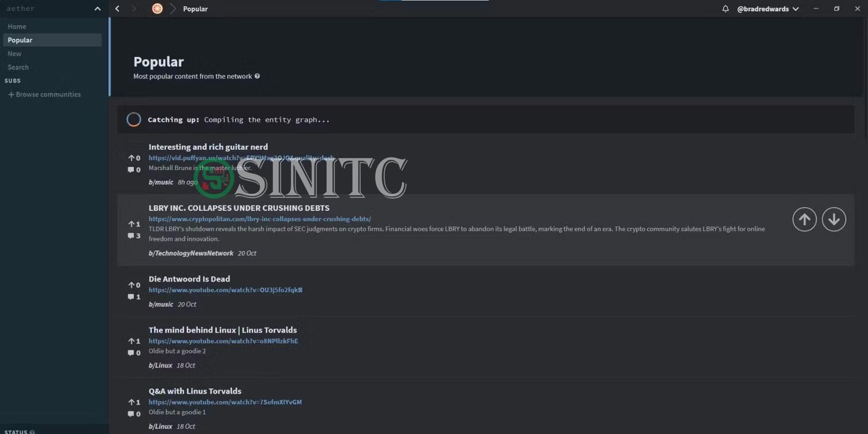
Task: Open mind behind Linux YouTube link
Action: [x=223, y=341]
